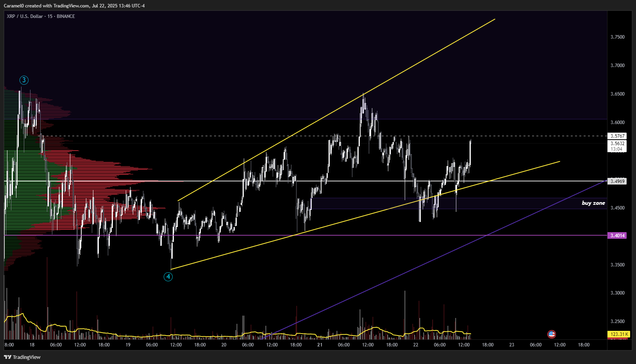Click the date 18 time axis label
This screenshot has height=364, width=636.
(x=32, y=345)
